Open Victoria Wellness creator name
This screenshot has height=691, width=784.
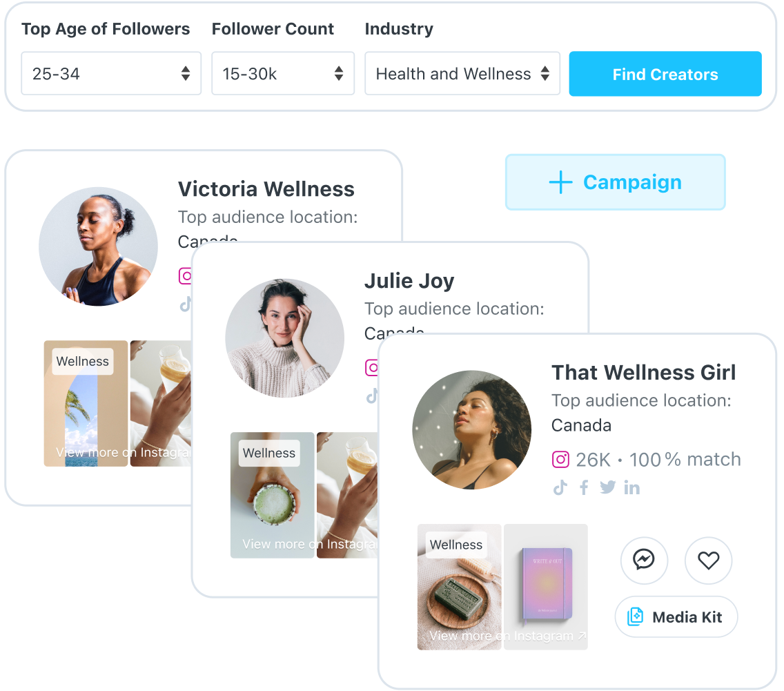click(x=266, y=189)
